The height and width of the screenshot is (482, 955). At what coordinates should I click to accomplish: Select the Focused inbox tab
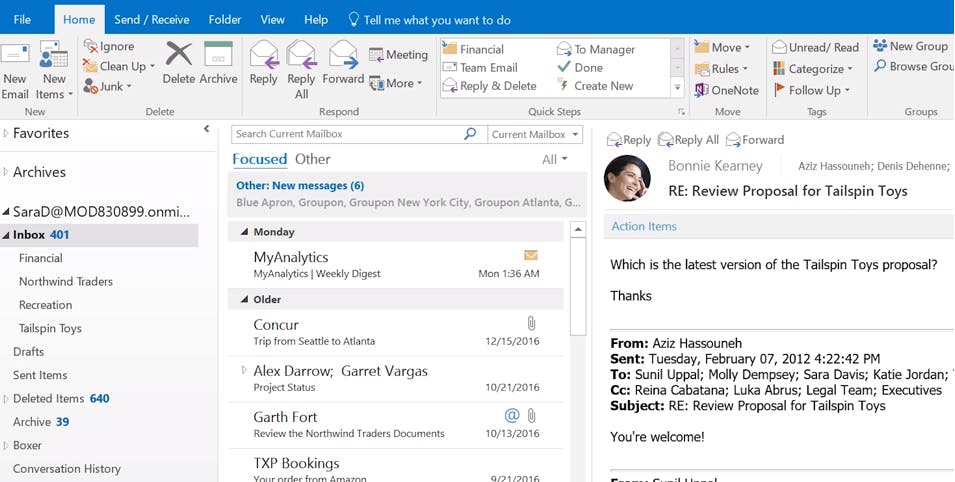(x=259, y=159)
